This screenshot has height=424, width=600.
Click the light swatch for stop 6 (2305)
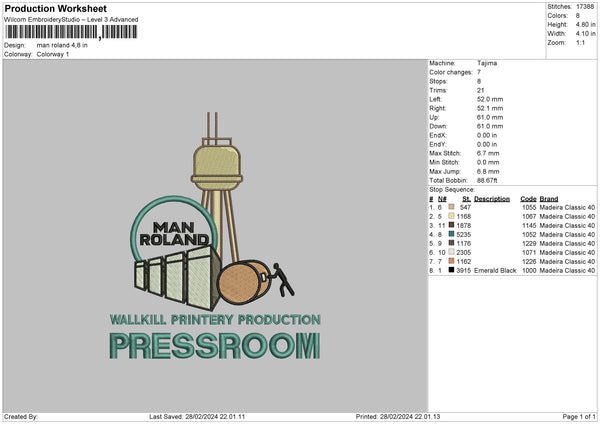[452, 252]
